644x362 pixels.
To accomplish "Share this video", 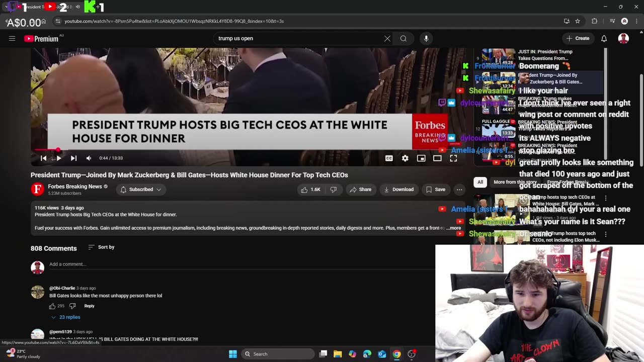I will [360, 190].
